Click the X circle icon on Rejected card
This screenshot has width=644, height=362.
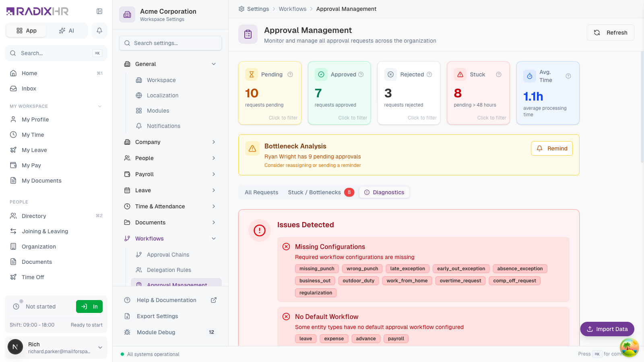[x=390, y=74]
